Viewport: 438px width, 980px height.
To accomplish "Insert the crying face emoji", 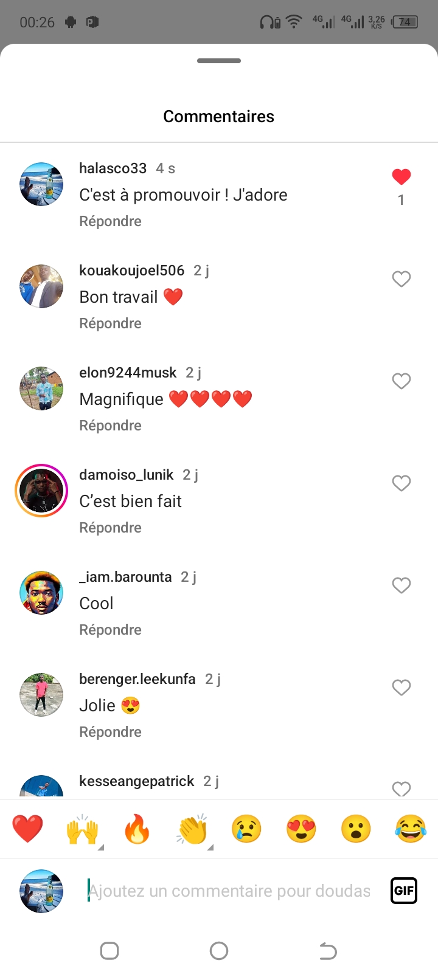I will (x=246, y=829).
